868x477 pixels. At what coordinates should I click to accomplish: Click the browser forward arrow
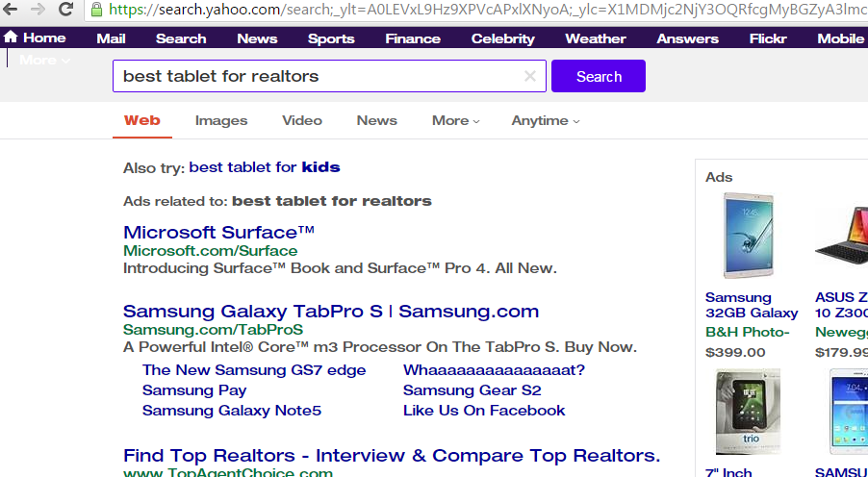pyautogui.click(x=38, y=10)
